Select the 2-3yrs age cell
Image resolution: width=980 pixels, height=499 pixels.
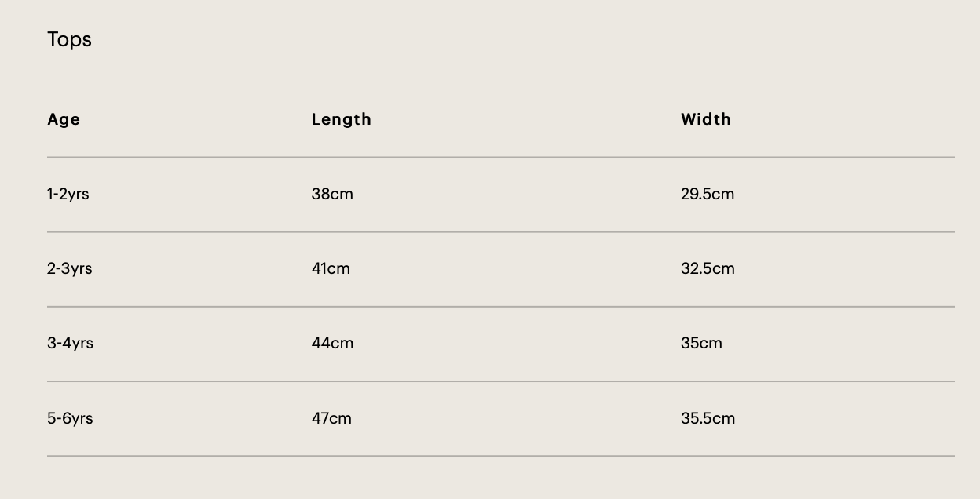[69, 268]
